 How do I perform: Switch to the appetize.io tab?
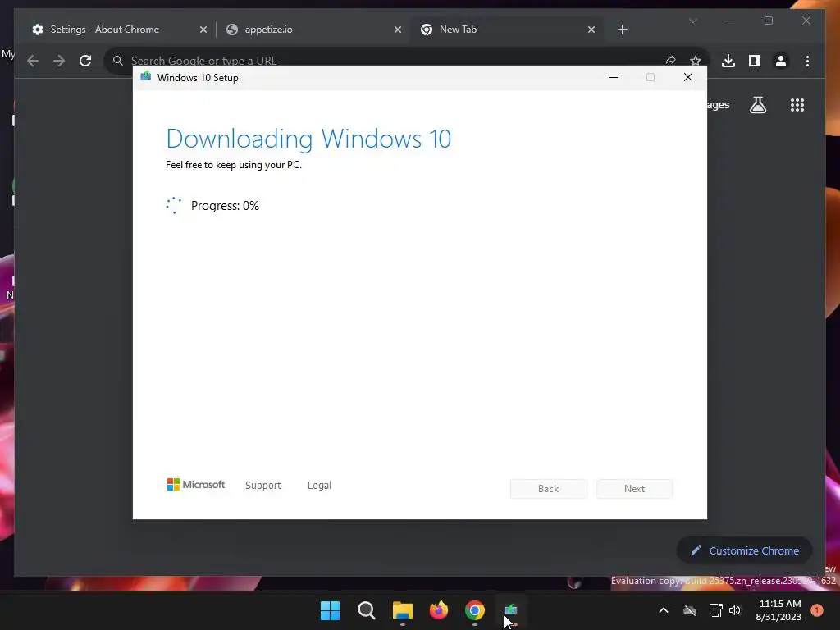pos(314,30)
